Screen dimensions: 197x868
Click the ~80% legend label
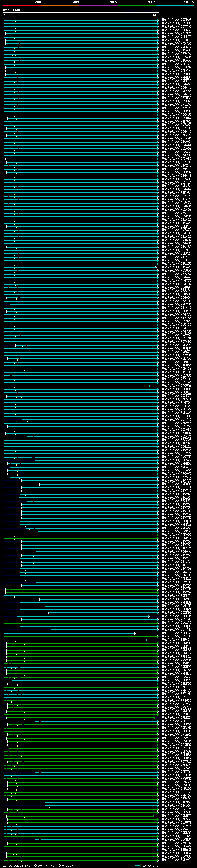pyautogui.click(x=151, y=2)
